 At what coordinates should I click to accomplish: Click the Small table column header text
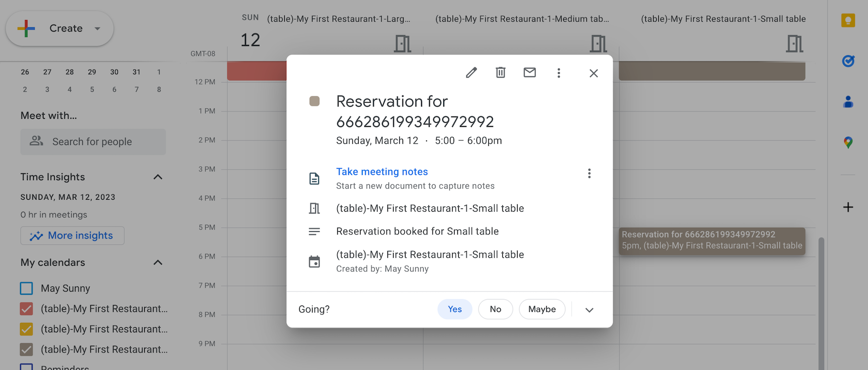click(723, 19)
